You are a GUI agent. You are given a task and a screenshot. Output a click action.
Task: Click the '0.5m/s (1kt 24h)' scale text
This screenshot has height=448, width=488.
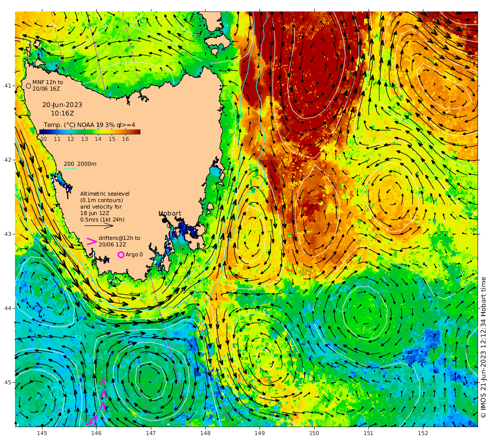pyautogui.click(x=103, y=220)
